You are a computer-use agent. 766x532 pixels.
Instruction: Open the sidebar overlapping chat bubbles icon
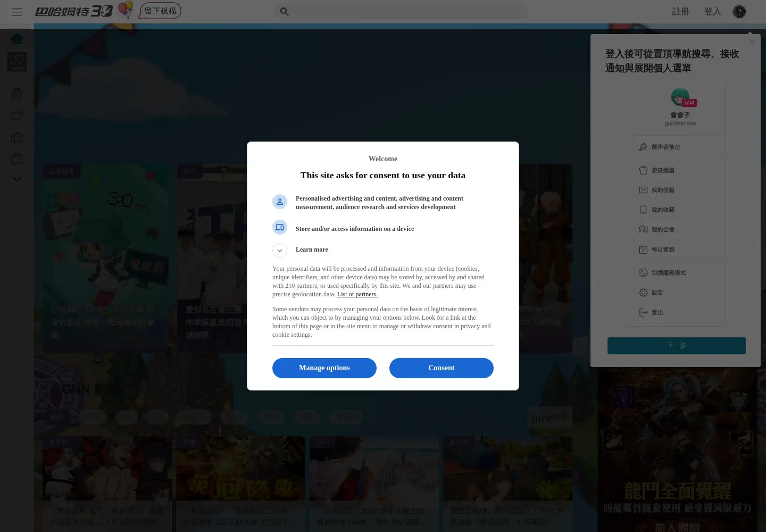pyautogui.click(x=17, y=115)
